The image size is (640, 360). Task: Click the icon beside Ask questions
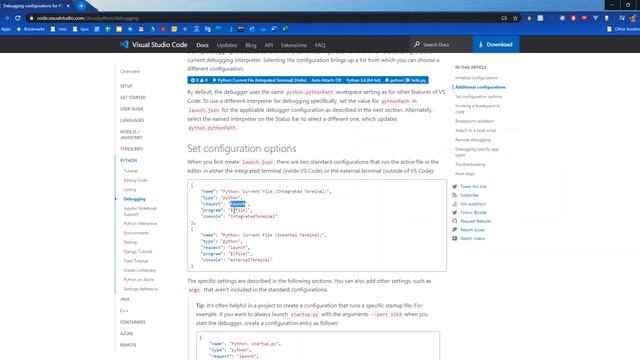(x=454, y=204)
